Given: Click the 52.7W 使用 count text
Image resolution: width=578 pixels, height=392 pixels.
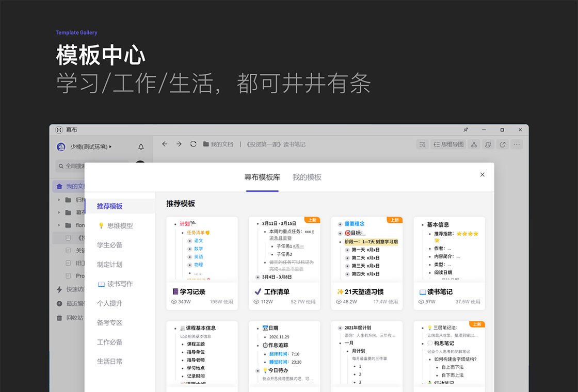Looking at the screenshot, I should point(303,302).
